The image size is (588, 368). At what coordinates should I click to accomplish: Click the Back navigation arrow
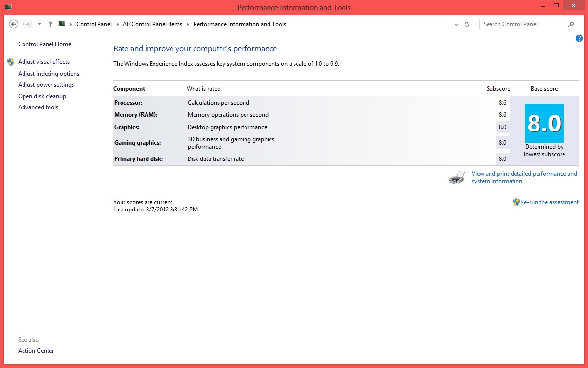click(14, 24)
